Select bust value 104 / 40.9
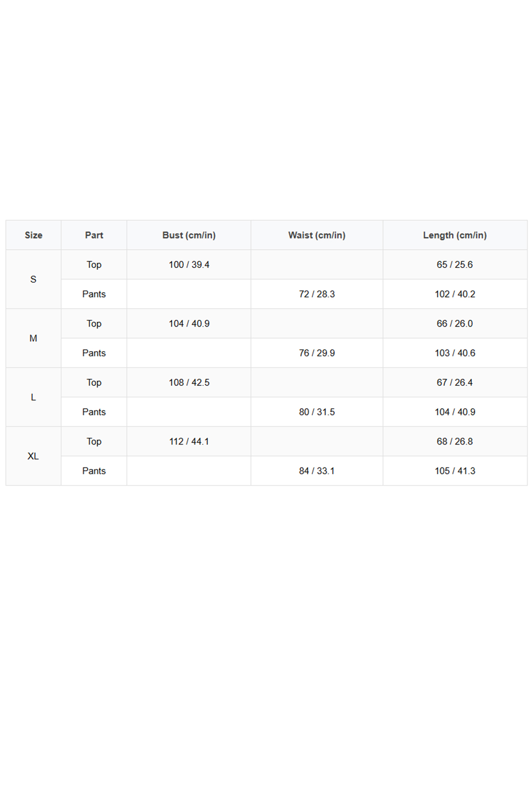532x798 pixels. (x=189, y=324)
